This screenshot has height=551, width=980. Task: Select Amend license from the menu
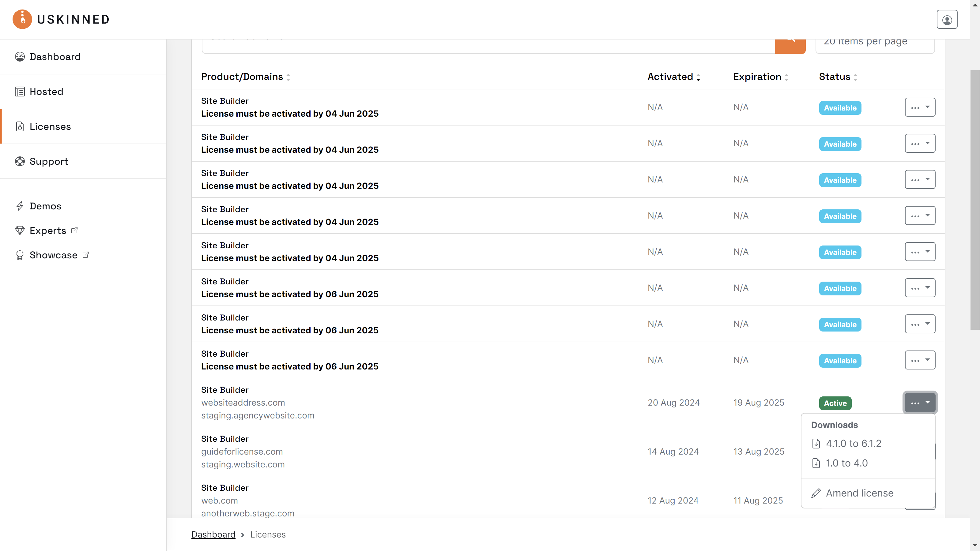pyautogui.click(x=859, y=493)
